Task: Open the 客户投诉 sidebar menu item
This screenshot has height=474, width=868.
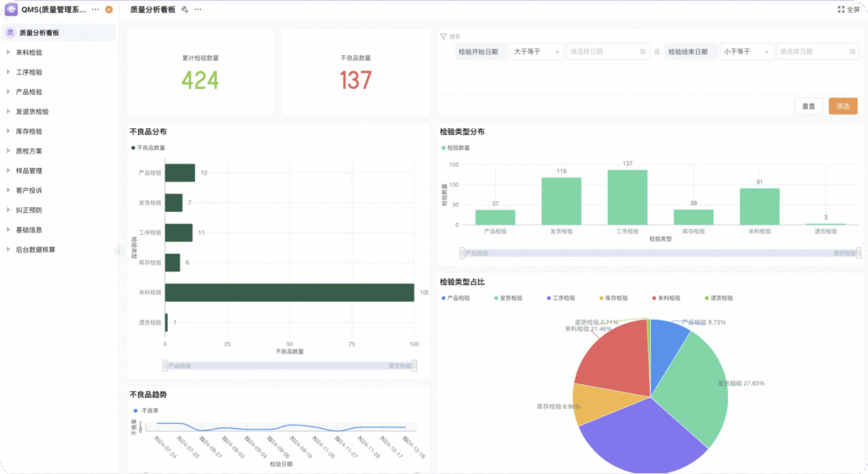Action: pos(29,190)
